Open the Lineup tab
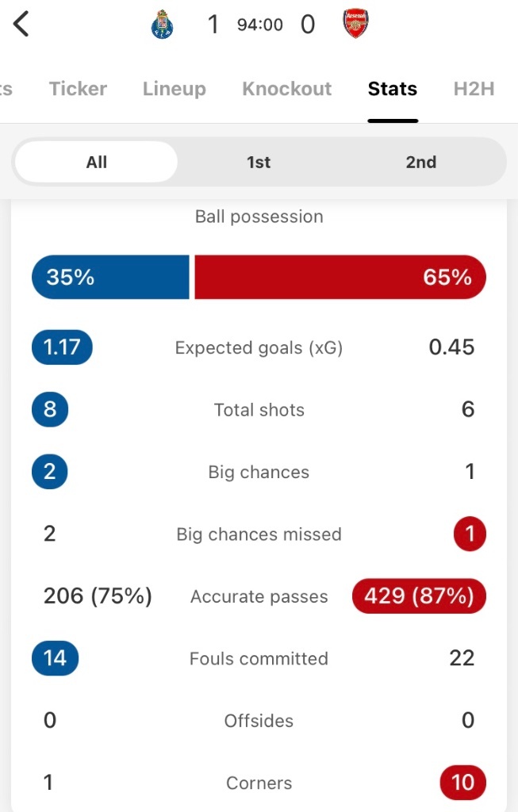 tap(175, 89)
